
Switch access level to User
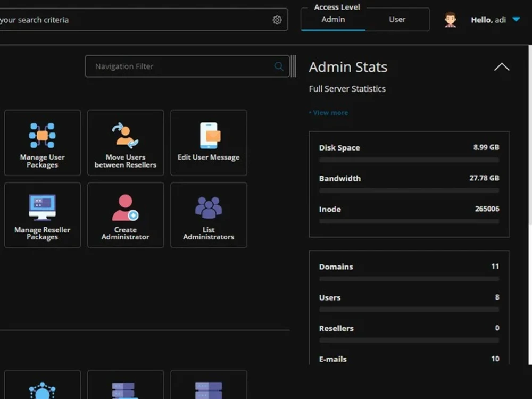coord(396,19)
